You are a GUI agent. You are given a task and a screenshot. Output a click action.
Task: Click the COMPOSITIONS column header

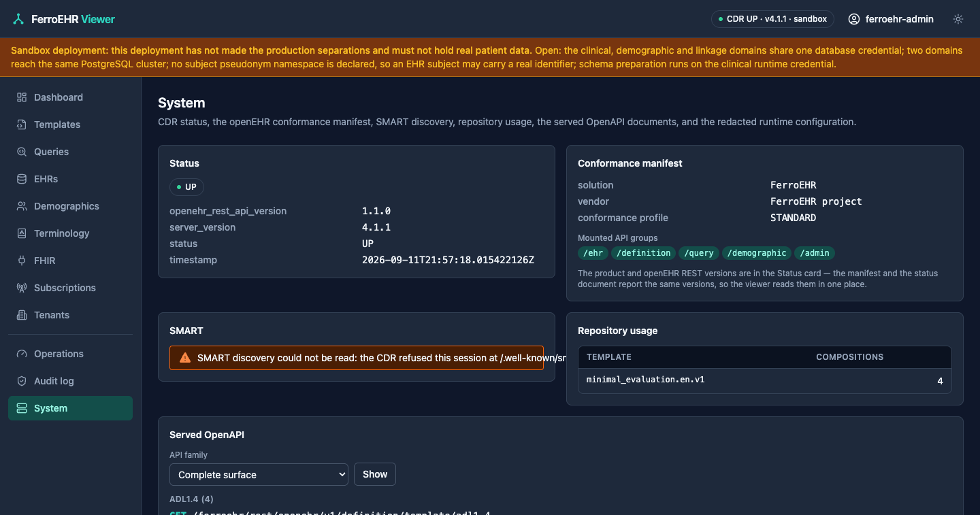(x=849, y=357)
